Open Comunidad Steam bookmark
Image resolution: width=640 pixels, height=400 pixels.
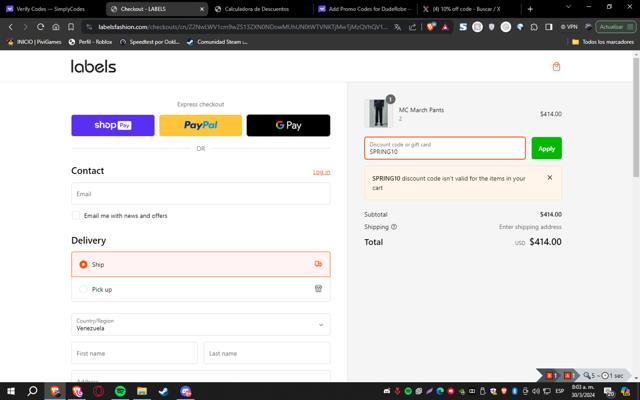coord(217,42)
